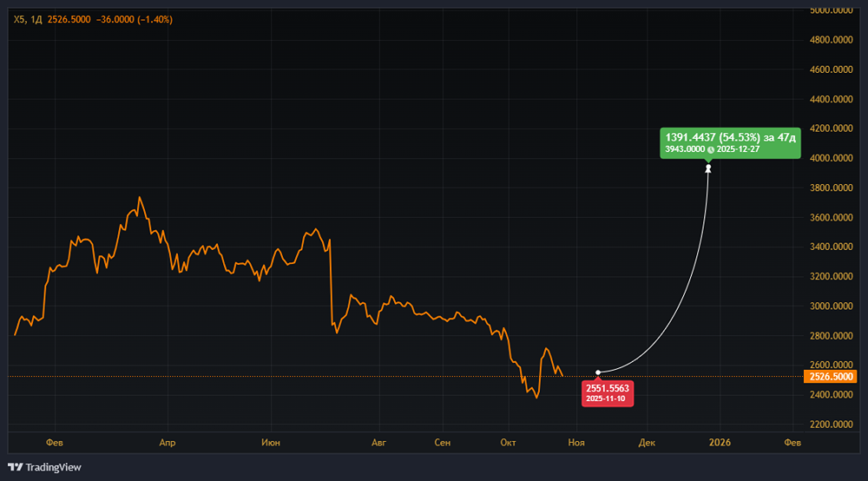Select the forecast start point dot
Screen dimensions: 868x481
598,372
